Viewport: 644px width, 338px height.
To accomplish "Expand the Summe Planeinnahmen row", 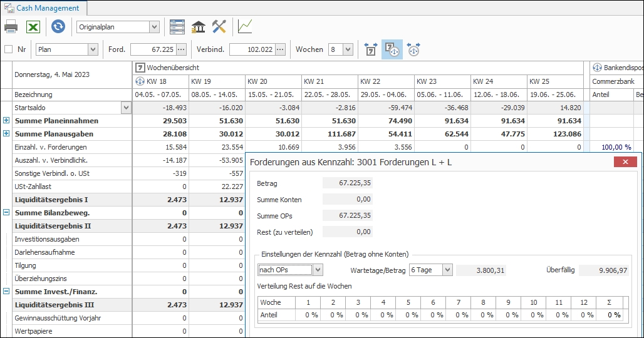I will click(x=6, y=120).
